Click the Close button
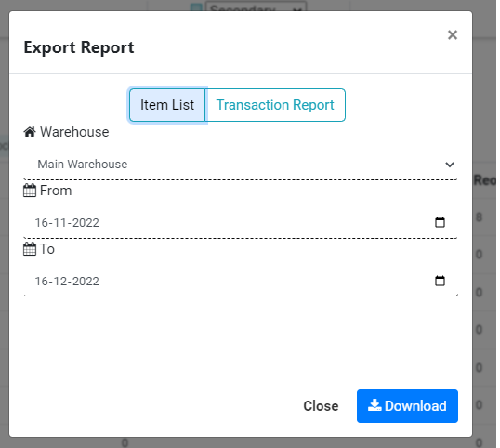This screenshot has height=448, width=500. tap(321, 406)
